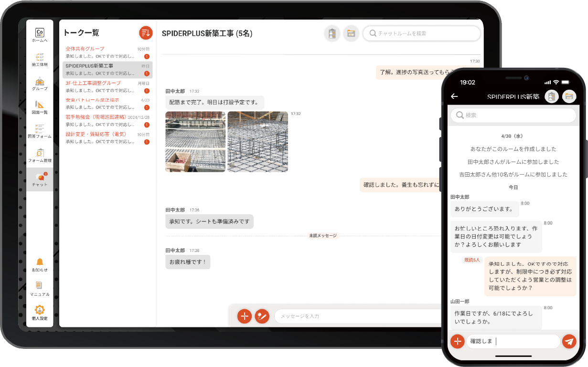Viewport: 588px width, 367px height.
Task: Open フォーム管理 in the tablet sidebar
Action: (40, 156)
